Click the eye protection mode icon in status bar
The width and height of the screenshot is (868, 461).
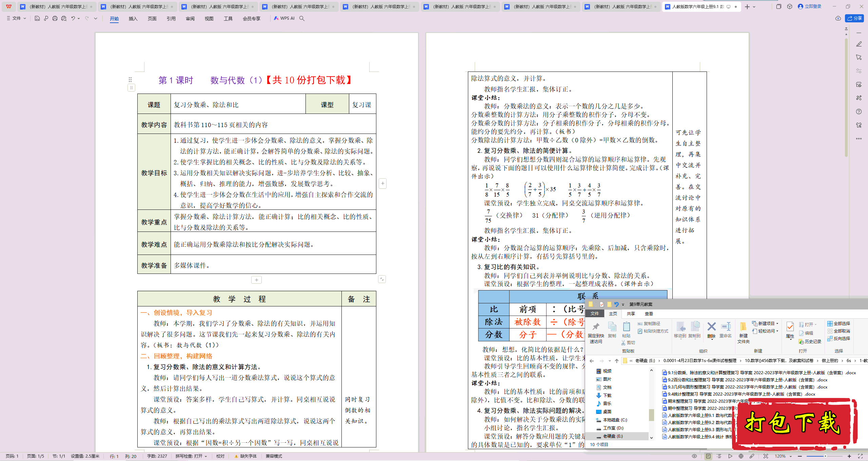[694, 456]
